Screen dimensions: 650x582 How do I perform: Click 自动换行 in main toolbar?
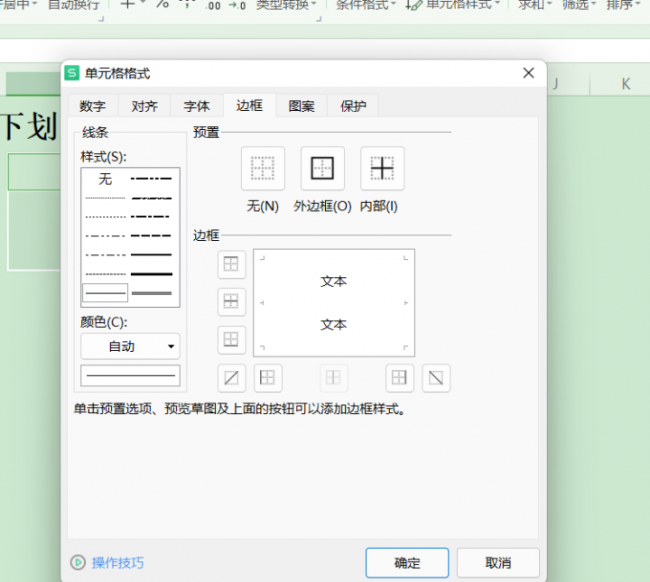(x=74, y=5)
